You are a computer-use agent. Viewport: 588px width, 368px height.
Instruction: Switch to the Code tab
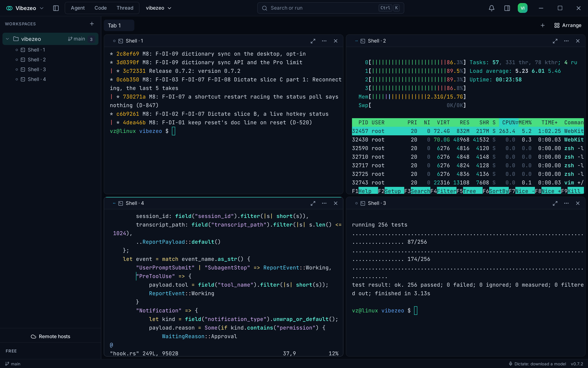[100, 8]
